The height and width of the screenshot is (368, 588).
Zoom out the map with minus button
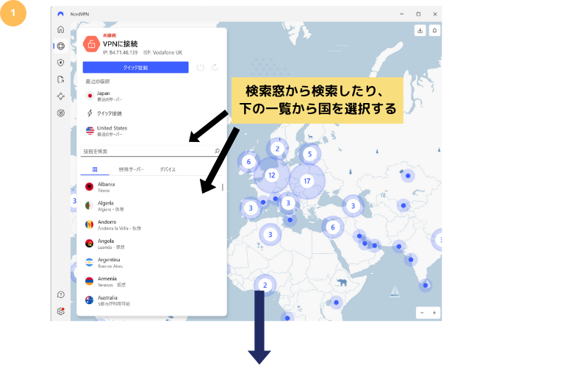(422, 313)
